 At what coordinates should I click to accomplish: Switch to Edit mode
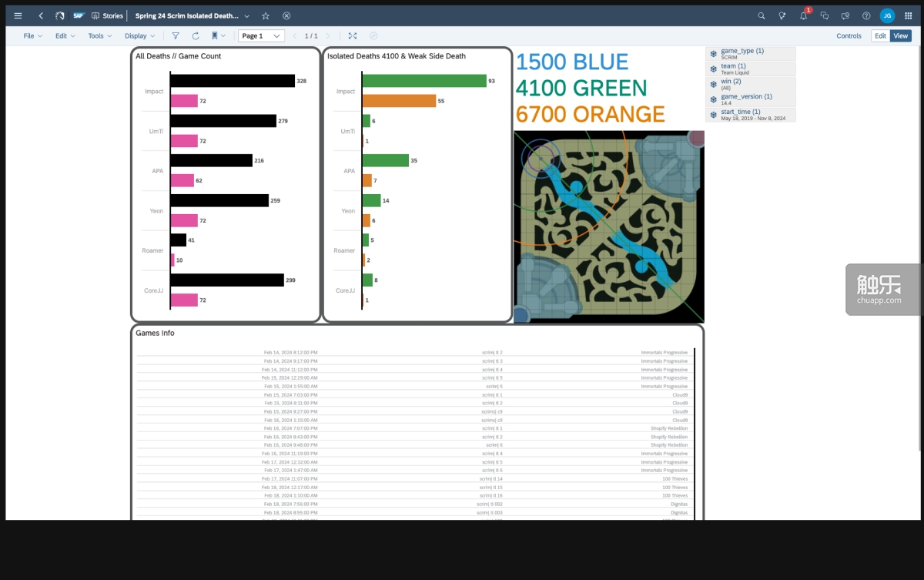880,35
